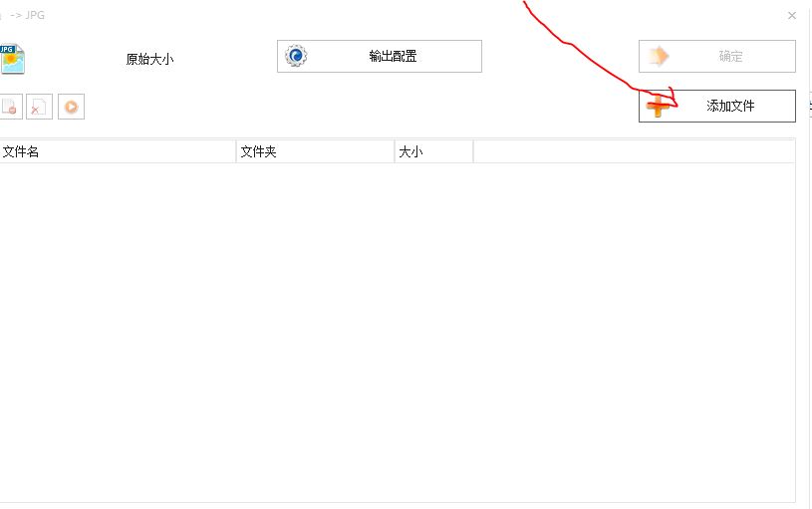Viewport: 812px width, 509px height.
Task: Click the 确定 confirm button
Action: tap(716, 56)
